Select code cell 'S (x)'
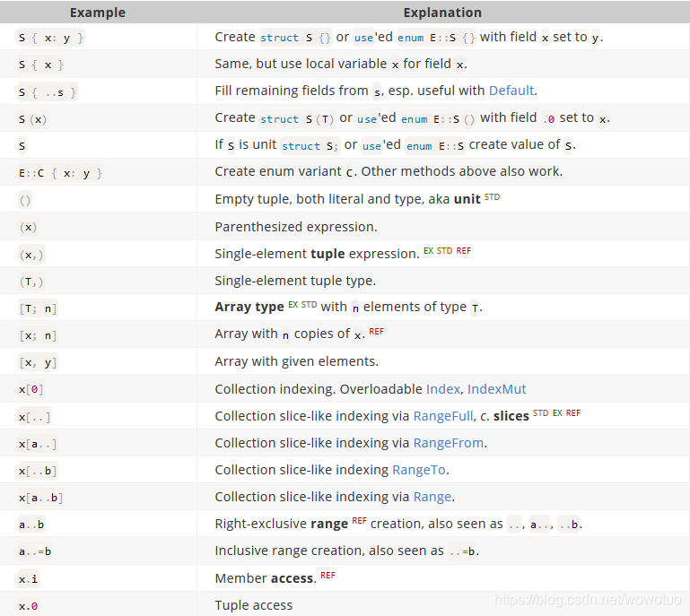This screenshot has width=690, height=616. tap(32, 119)
